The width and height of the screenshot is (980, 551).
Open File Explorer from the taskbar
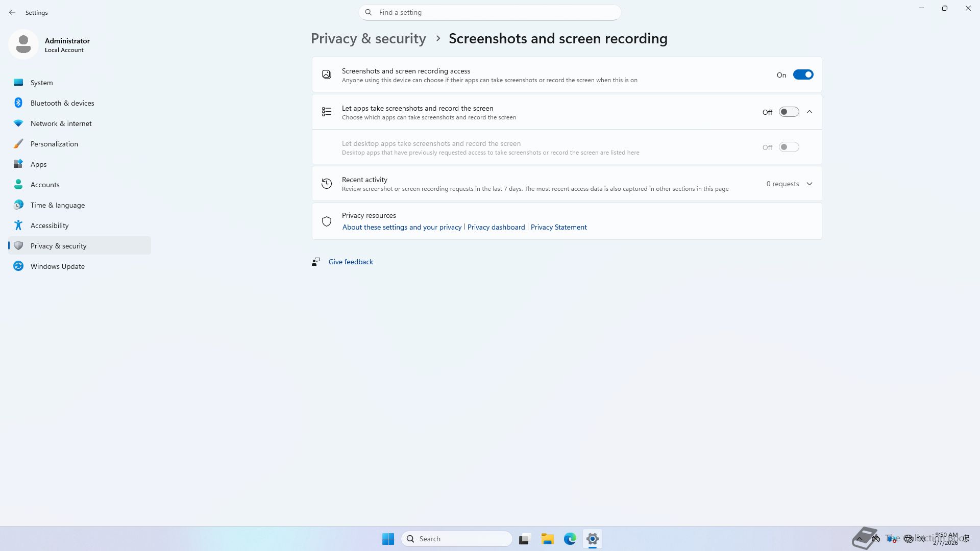click(547, 539)
